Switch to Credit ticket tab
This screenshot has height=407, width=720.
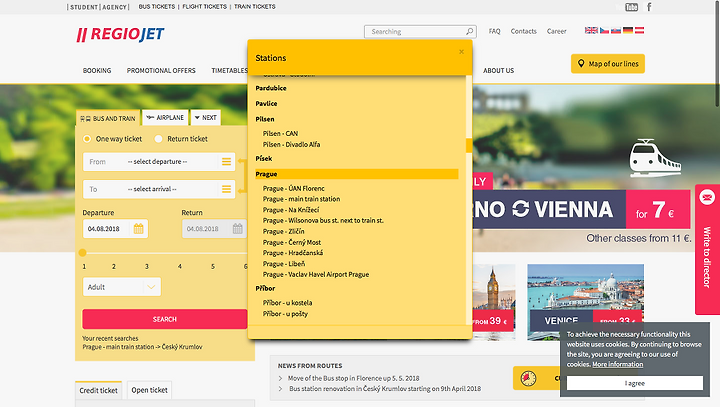click(x=98, y=390)
